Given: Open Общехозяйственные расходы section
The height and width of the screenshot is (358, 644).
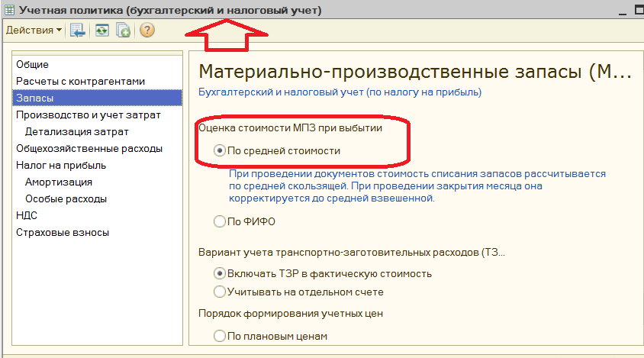Looking at the screenshot, I should tap(98, 148).
